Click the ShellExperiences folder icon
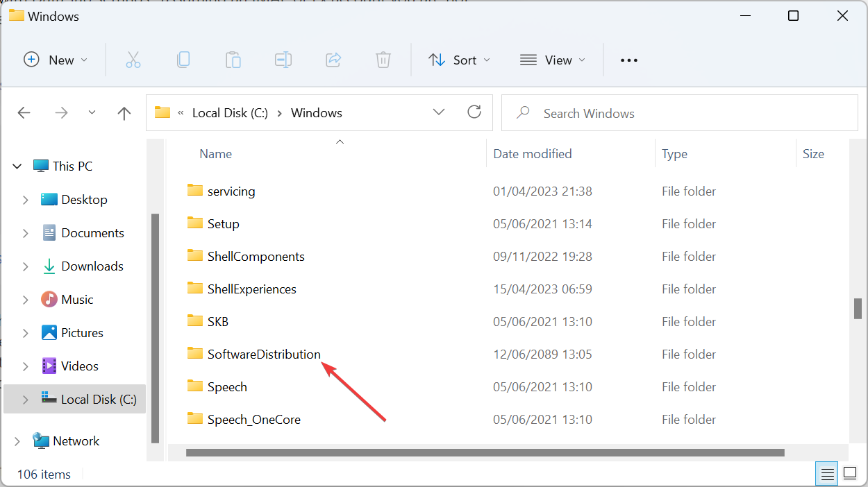The width and height of the screenshot is (868, 487). pos(194,288)
